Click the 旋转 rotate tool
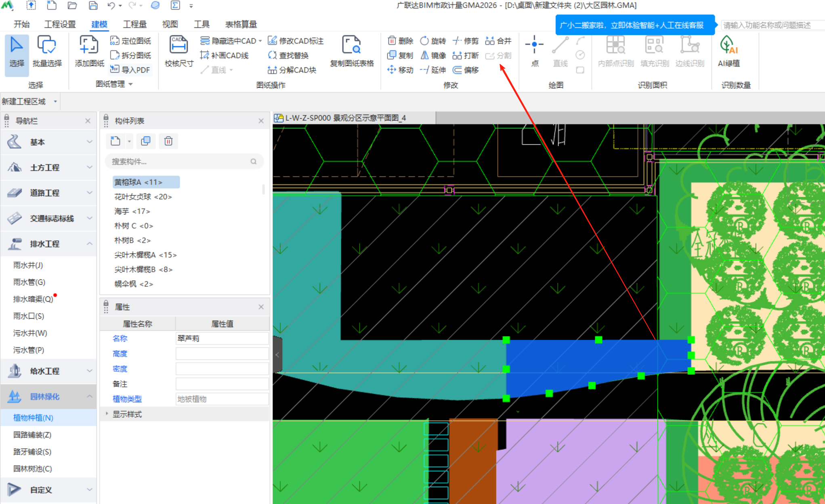Viewport: 825px width, 504px height. pyautogui.click(x=433, y=41)
